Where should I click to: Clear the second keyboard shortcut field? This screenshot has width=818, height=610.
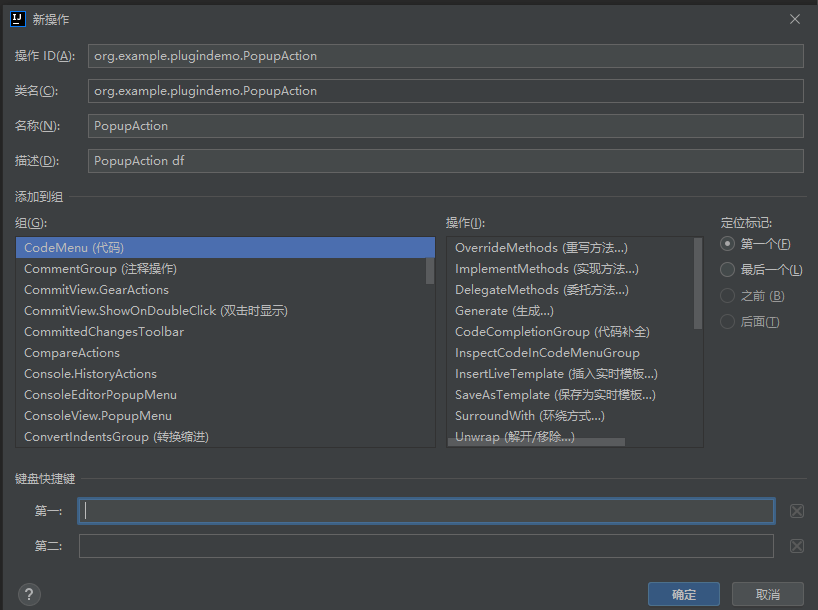pyautogui.click(x=797, y=546)
